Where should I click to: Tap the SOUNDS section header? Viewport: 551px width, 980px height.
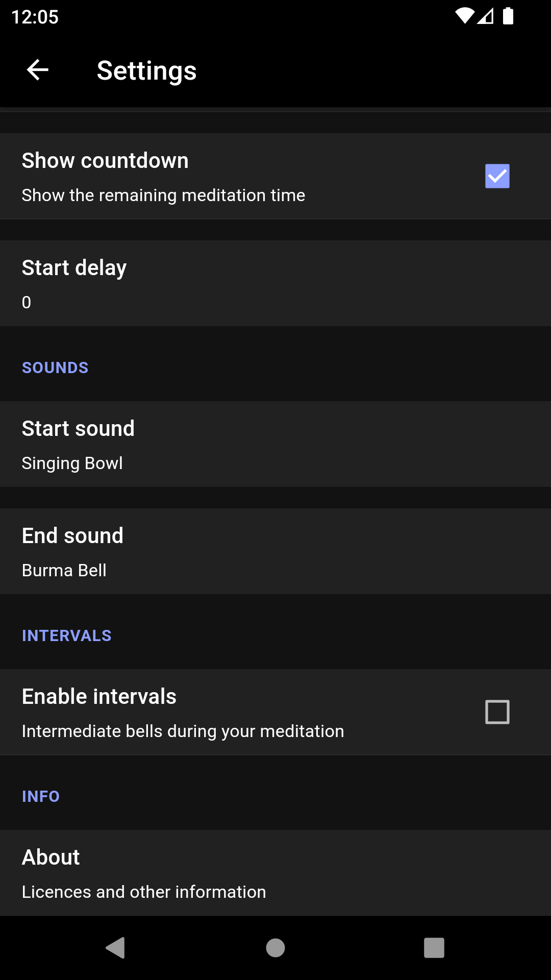point(55,367)
